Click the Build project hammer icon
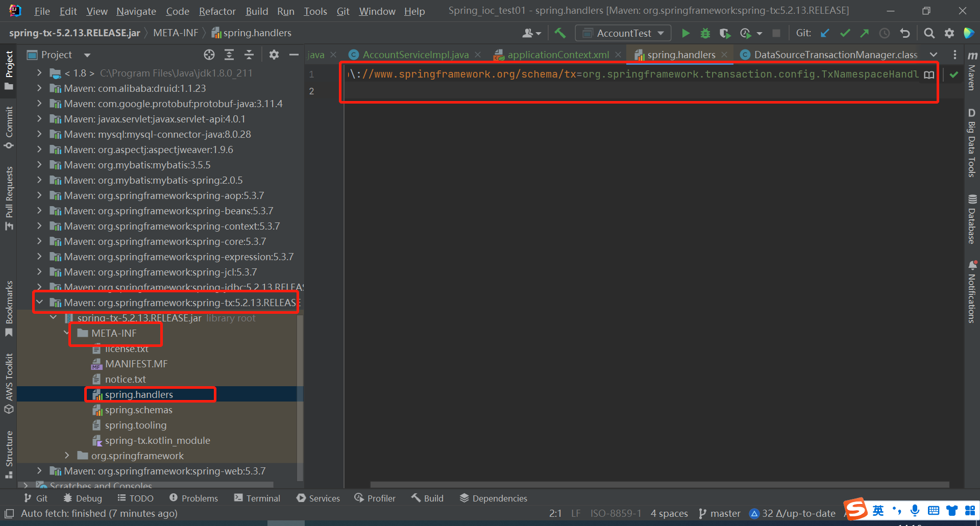 coord(560,33)
